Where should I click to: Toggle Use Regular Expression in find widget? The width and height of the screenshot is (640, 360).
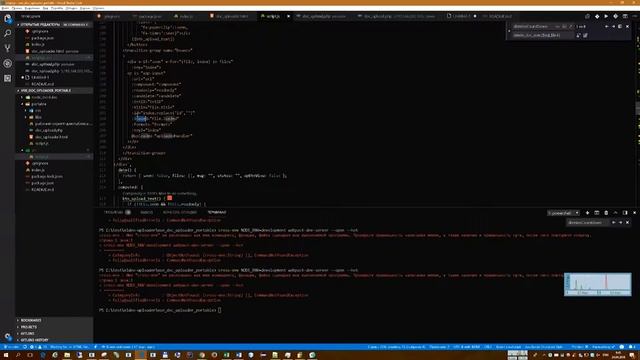[x=570, y=27]
